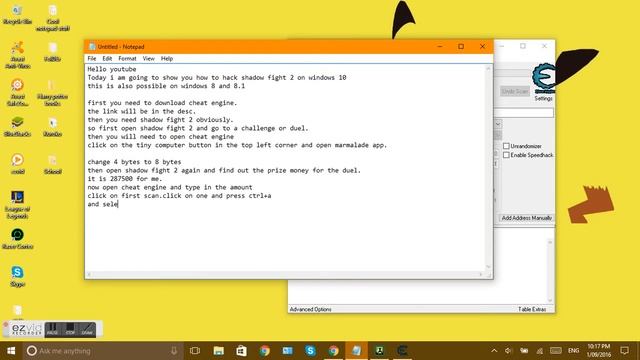The height and width of the screenshot is (360, 640).
Task: Select the Harry potter books desktop folder
Action: point(52,93)
